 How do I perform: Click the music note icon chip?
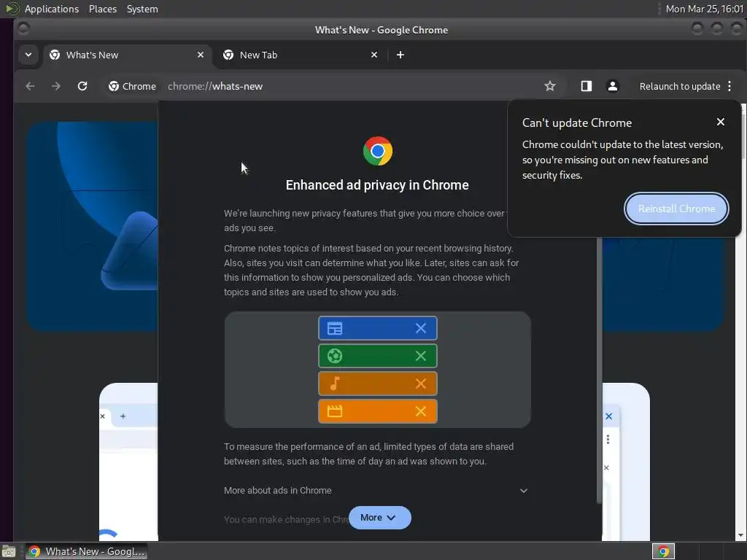click(335, 384)
